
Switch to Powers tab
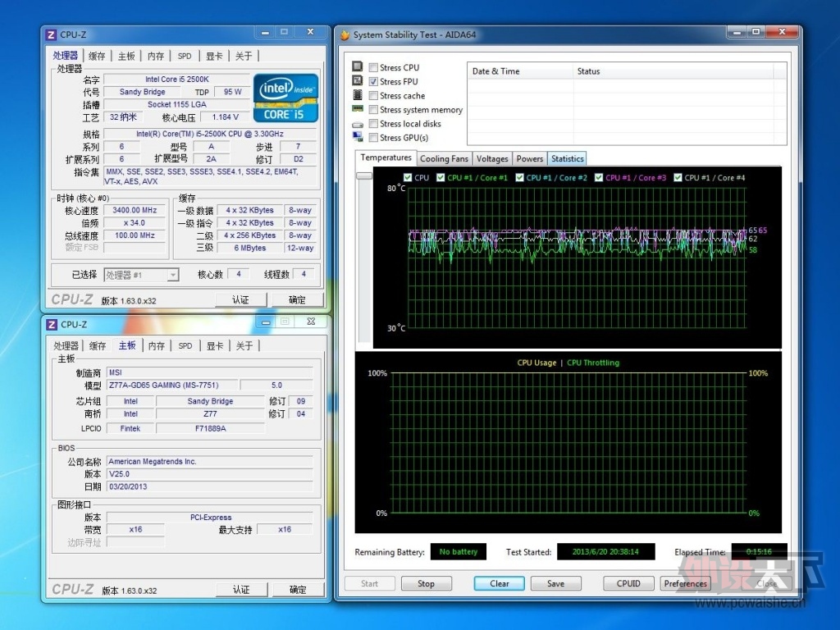[x=530, y=158]
